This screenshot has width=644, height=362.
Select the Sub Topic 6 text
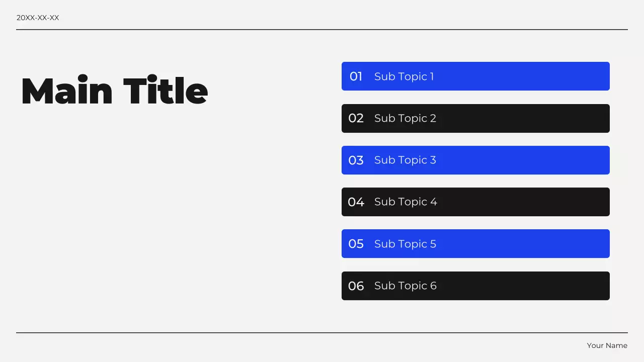[x=406, y=286]
